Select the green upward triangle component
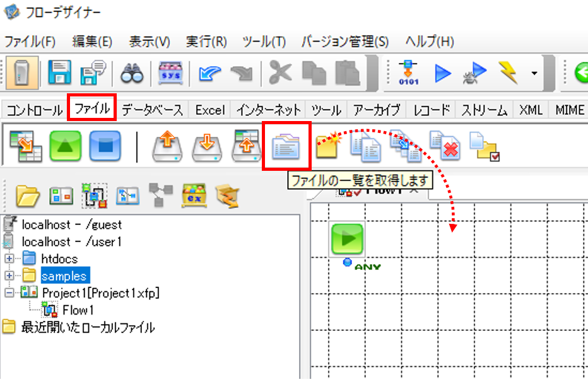Viewport: 588px width, 382px height. click(x=65, y=146)
